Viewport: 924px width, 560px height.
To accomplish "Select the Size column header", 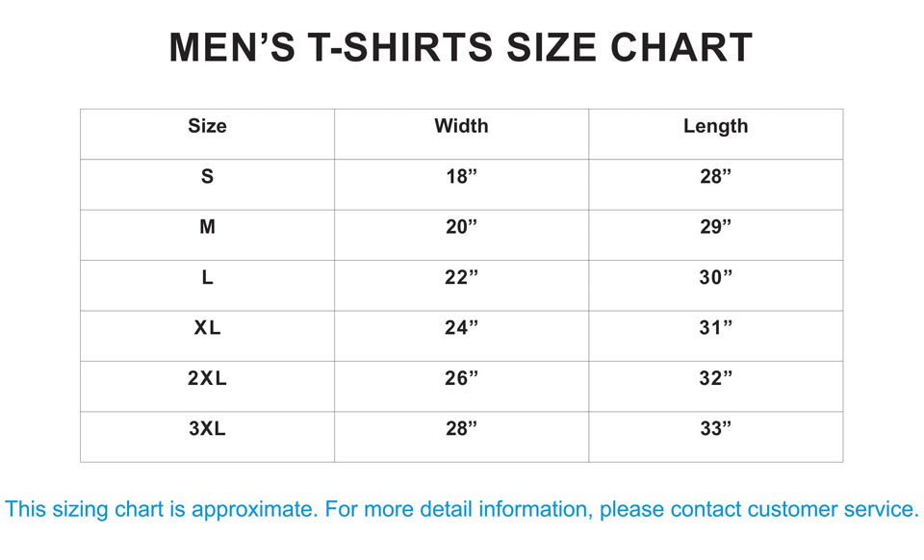I will [x=207, y=126].
